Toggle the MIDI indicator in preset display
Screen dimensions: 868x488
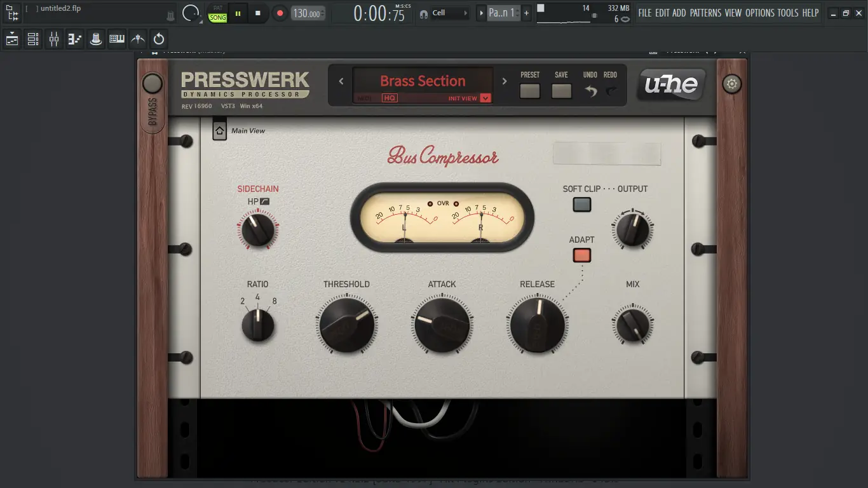point(365,98)
